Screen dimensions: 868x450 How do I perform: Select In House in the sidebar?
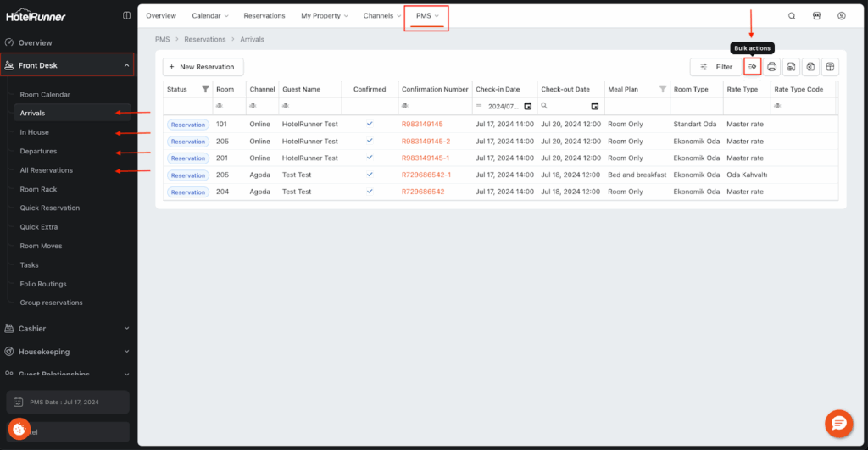pyautogui.click(x=35, y=132)
